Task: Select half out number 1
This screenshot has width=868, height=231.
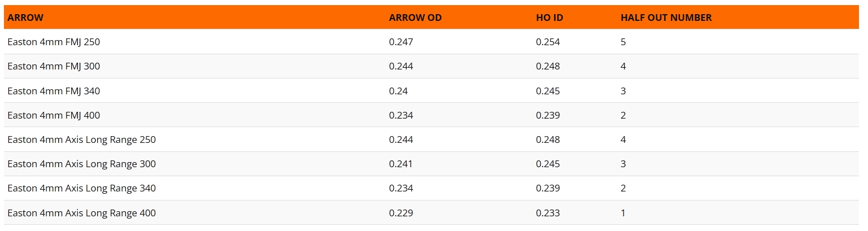Action: tap(623, 213)
